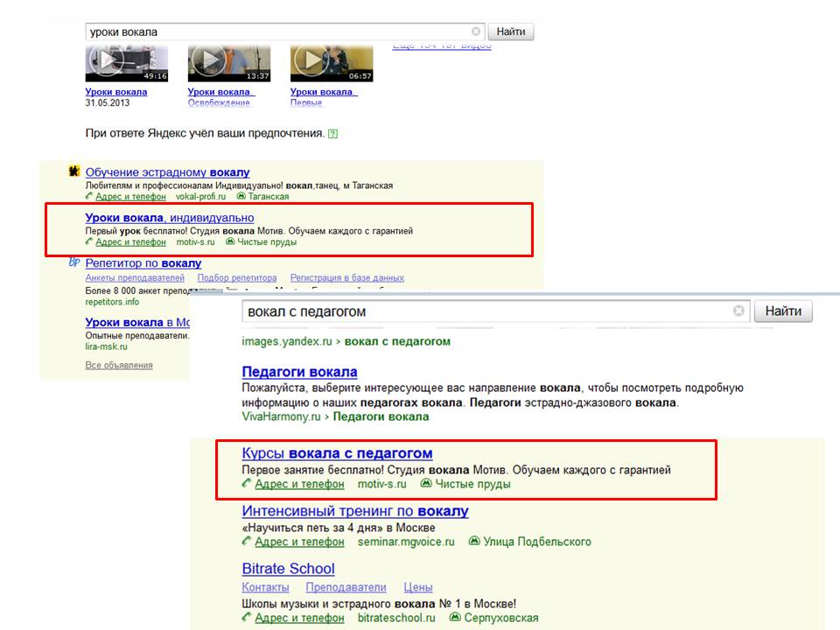Clear the 'вокал с педагогом' search field
The height and width of the screenshot is (630, 840).
(738, 311)
